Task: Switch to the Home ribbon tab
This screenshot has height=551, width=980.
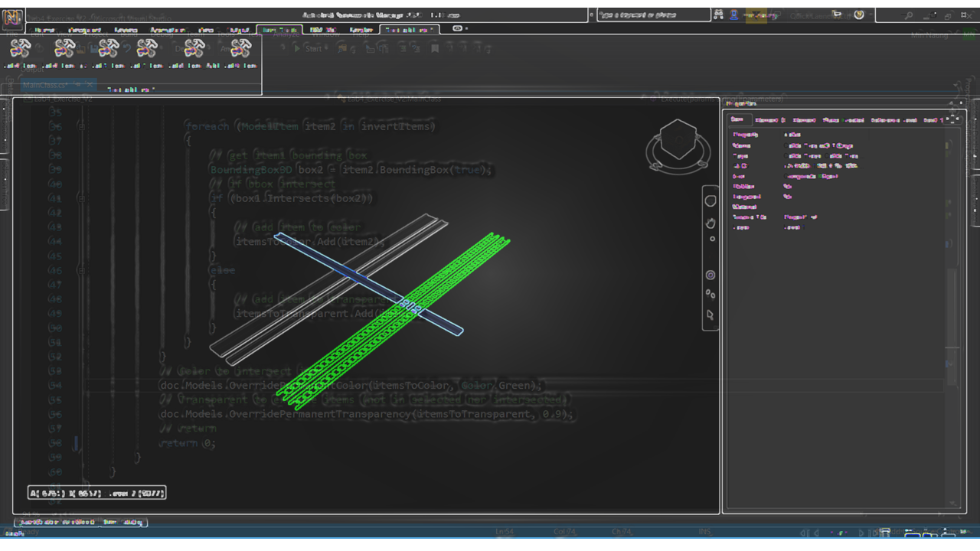Action: 44,30
